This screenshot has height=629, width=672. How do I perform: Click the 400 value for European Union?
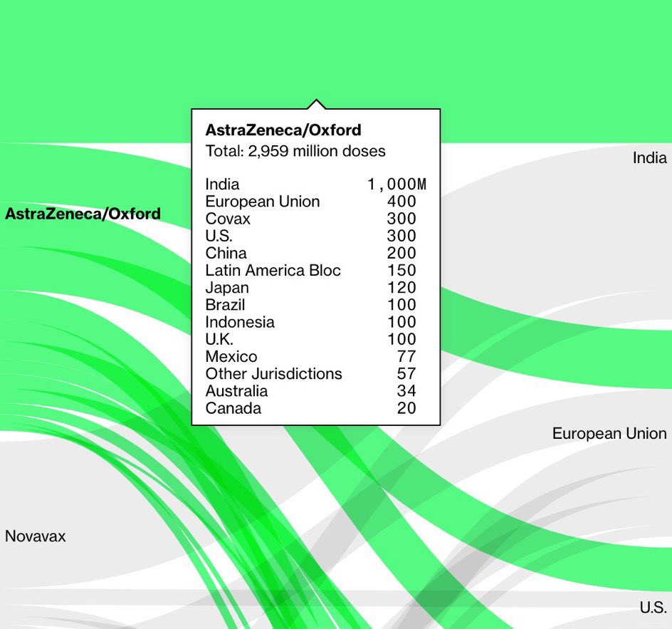tap(401, 202)
